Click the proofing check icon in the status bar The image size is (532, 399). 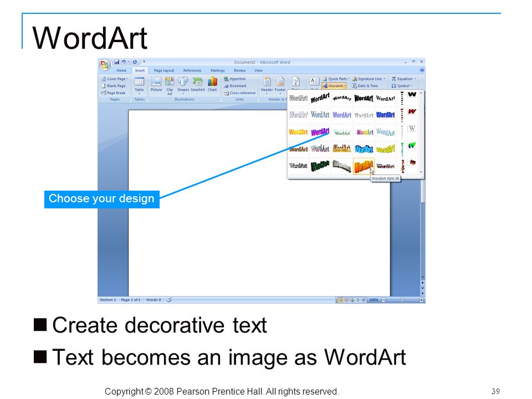tap(169, 300)
